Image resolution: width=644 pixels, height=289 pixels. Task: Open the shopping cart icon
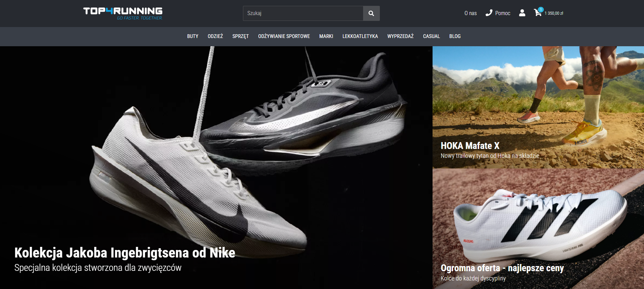point(538,13)
